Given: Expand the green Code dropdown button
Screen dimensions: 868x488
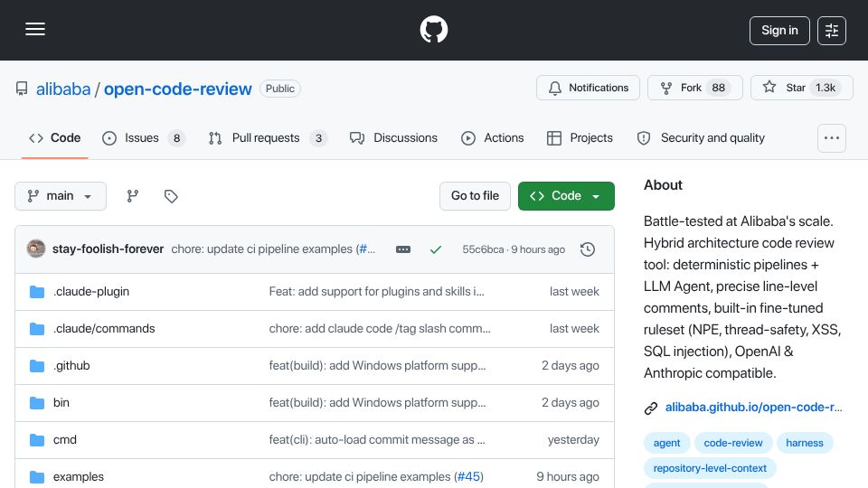Looking at the screenshot, I should [x=566, y=196].
